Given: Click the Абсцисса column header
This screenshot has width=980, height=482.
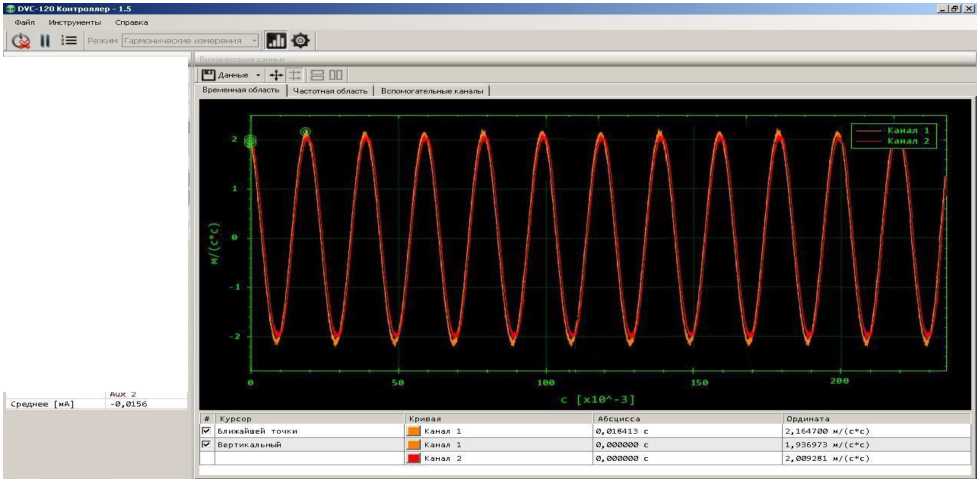Looking at the screenshot, I should coord(686,418).
